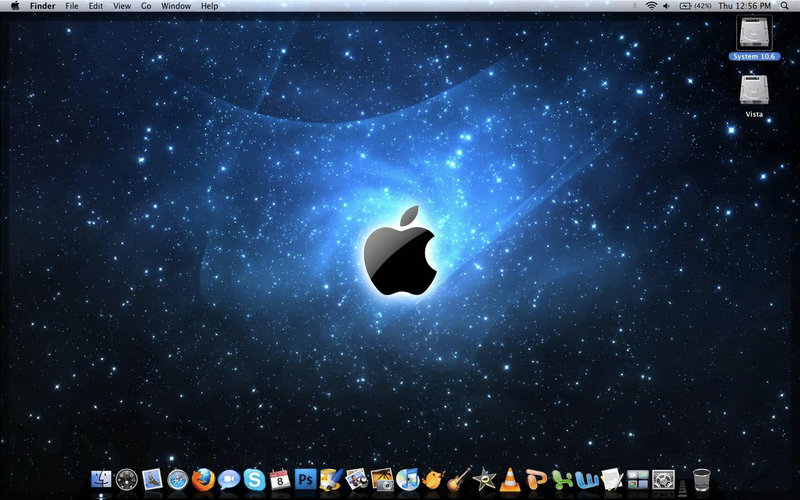Click the Wi-Fi status icon
This screenshot has width=800, height=500.
click(651, 6)
